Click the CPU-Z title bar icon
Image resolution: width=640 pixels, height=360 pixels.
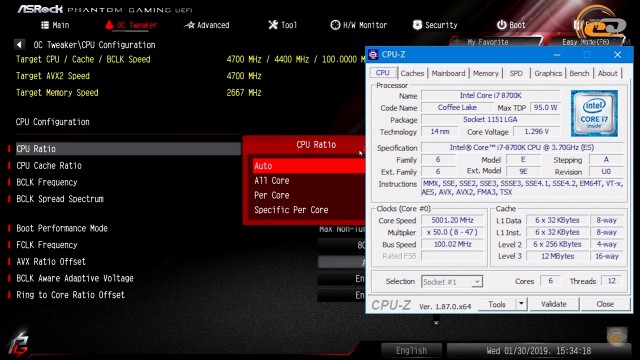pos(373,55)
